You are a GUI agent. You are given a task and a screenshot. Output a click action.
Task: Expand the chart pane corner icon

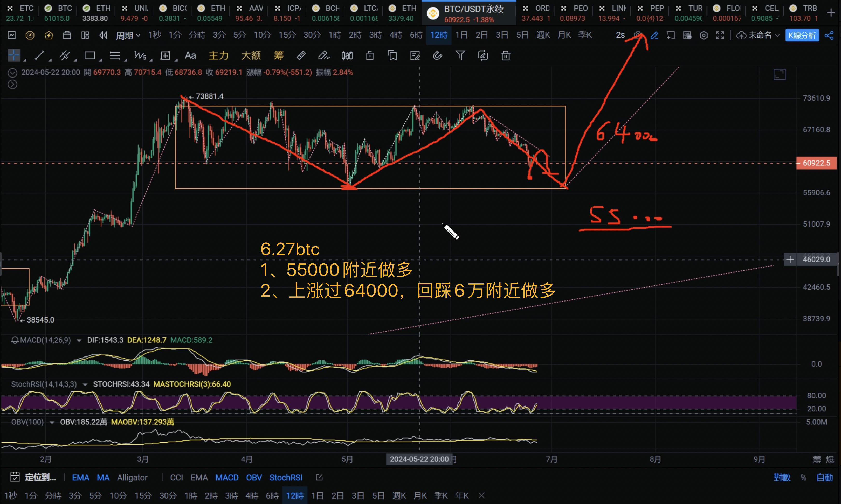(x=780, y=74)
